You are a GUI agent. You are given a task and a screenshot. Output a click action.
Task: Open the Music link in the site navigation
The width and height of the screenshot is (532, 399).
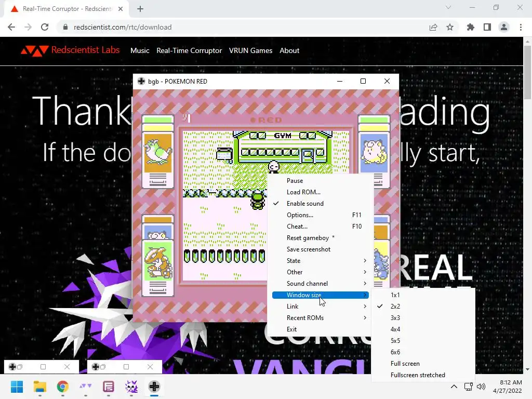(140, 50)
